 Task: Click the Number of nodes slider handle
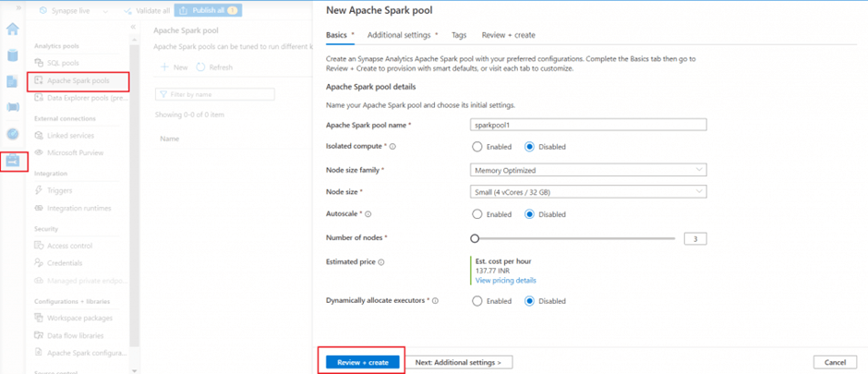(475, 238)
